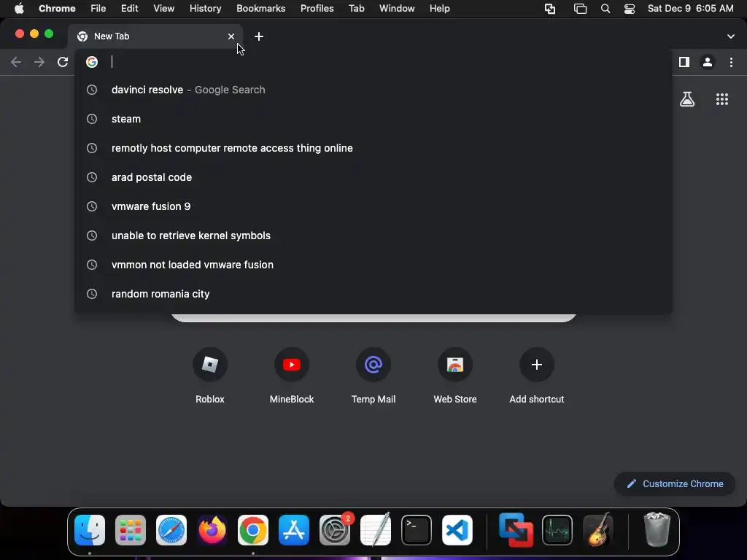747x560 pixels.
Task: Open System Settings from Dock
Action: coord(335,530)
